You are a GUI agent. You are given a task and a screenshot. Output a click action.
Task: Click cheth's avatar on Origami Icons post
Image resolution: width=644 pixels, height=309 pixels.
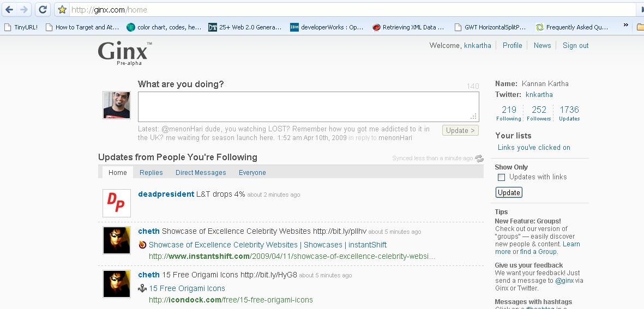click(117, 283)
